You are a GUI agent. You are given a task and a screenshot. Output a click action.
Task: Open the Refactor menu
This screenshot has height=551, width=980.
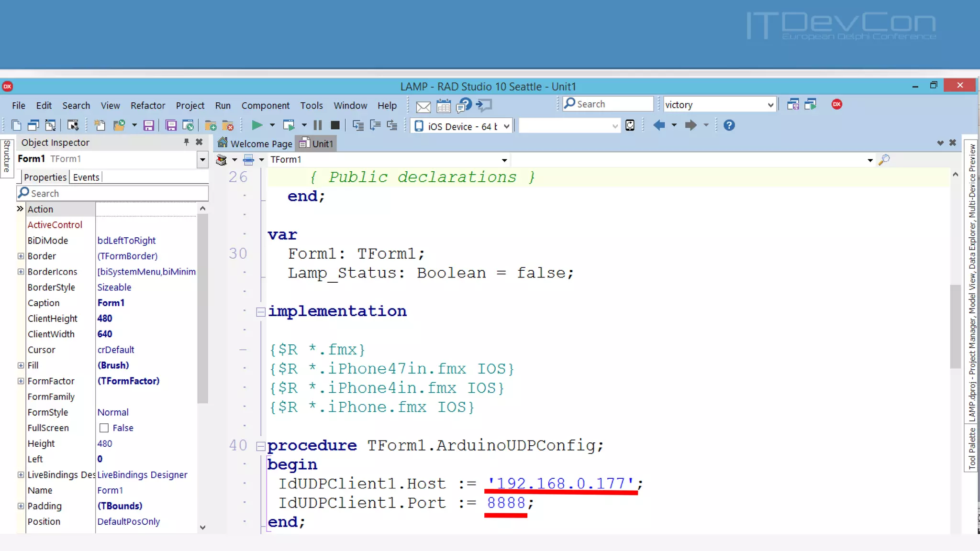tap(147, 105)
